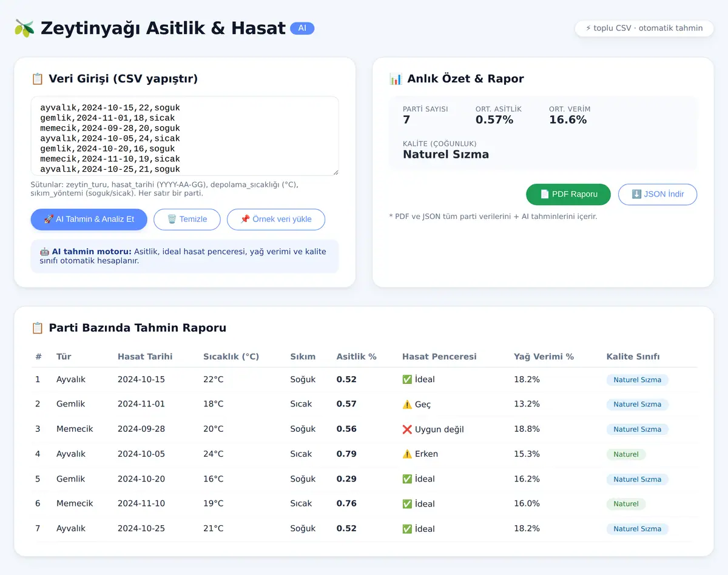Click the Asitlik % column header
This screenshot has width=728, height=575.
(x=357, y=357)
